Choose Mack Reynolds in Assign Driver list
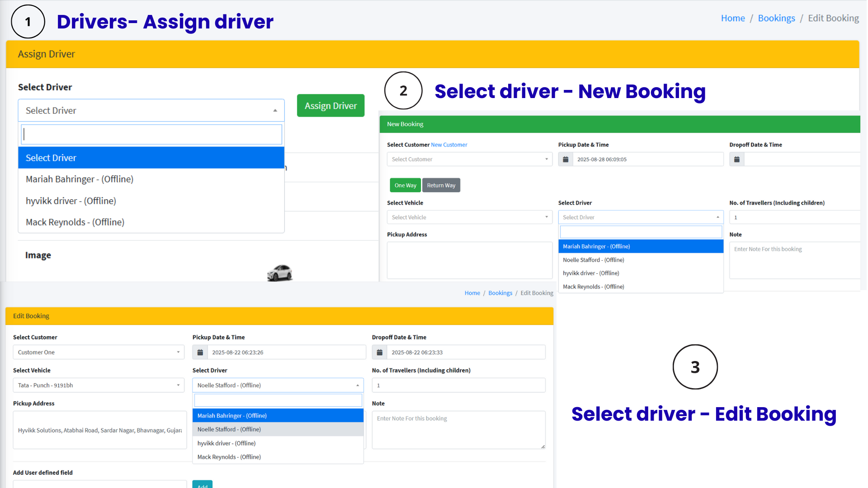Screen dimensions: 868x488 pyautogui.click(x=75, y=222)
